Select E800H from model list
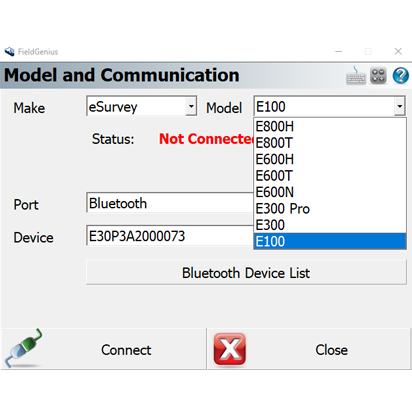Viewport: 412px width, 412px height. click(330, 127)
